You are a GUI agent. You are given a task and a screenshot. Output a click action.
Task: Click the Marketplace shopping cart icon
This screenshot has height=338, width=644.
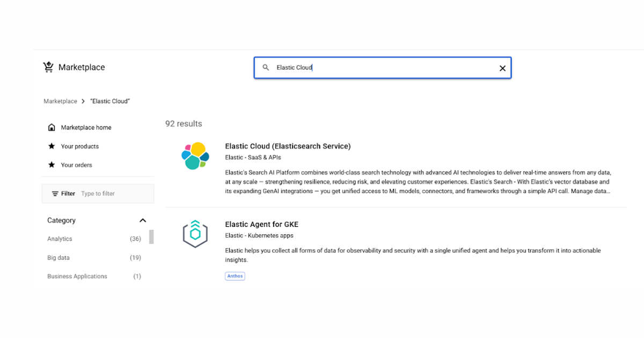pos(48,67)
